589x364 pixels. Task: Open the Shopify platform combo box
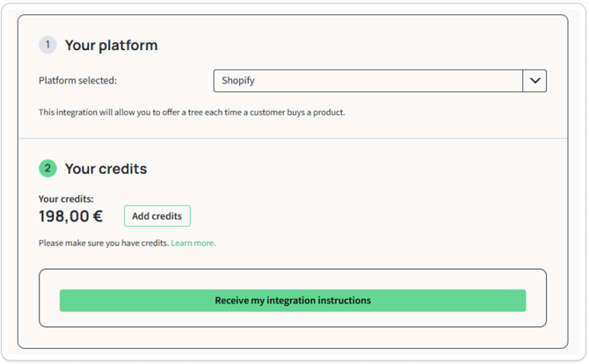[380, 81]
